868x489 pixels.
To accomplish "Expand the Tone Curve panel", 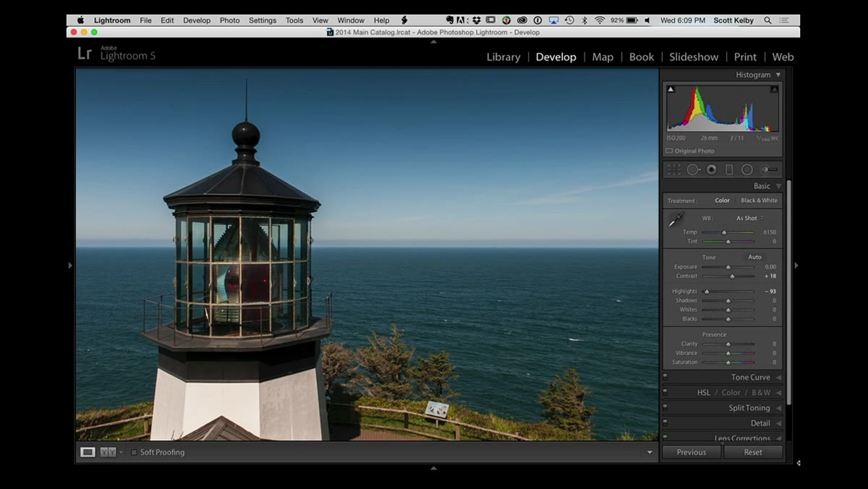I will pos(778,378).
